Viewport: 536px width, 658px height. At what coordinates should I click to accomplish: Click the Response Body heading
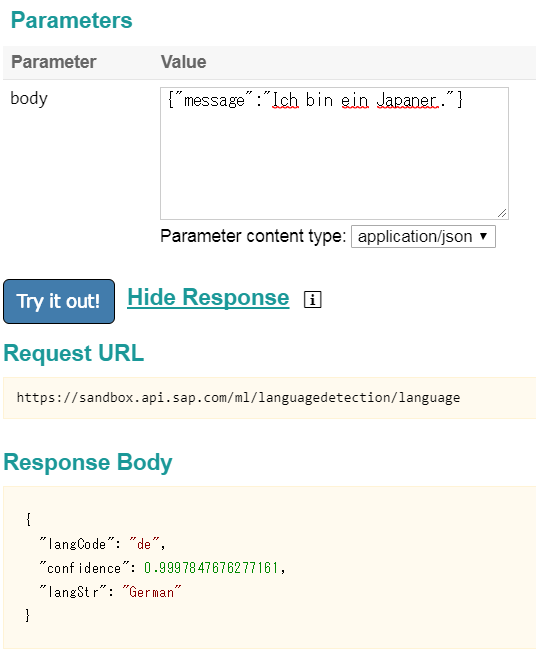(88, 462)
